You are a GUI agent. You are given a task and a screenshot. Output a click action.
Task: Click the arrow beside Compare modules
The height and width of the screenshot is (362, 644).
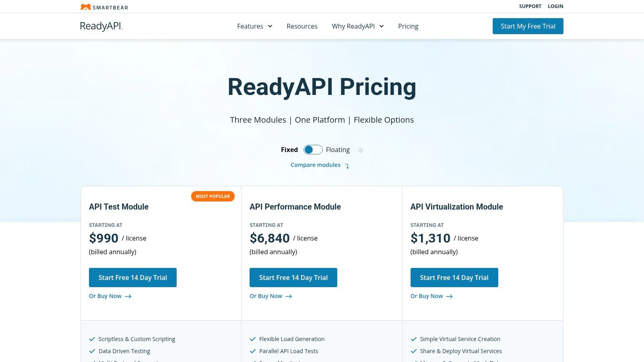click(347, 166)
